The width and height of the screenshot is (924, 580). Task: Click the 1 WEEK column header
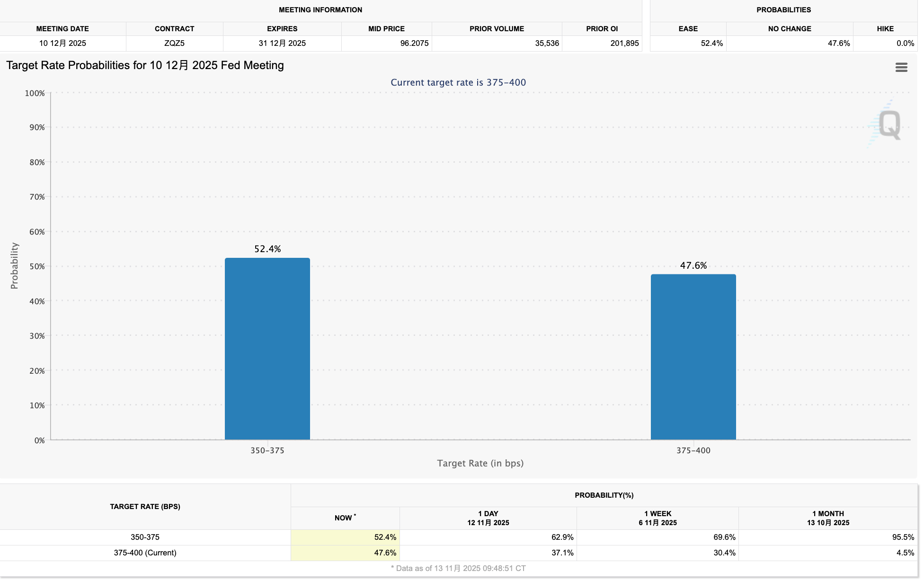[657, 518]
